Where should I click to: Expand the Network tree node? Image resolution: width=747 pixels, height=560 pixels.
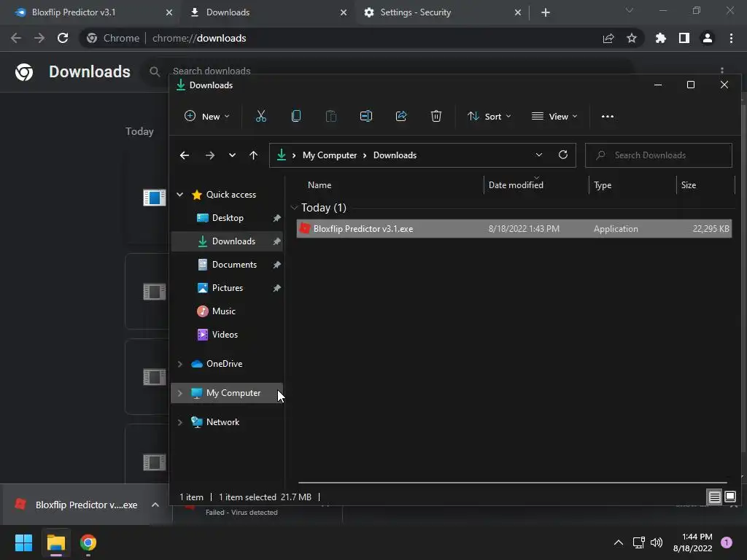click(180, 422)
